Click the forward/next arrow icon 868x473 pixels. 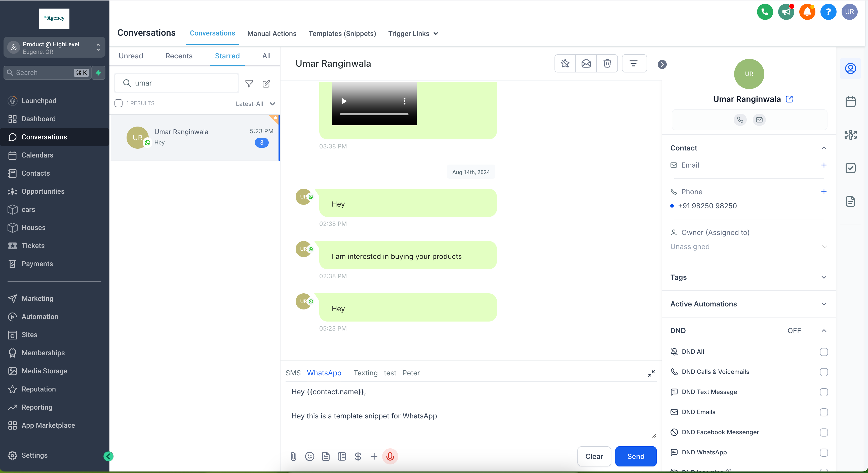[662, 63]
